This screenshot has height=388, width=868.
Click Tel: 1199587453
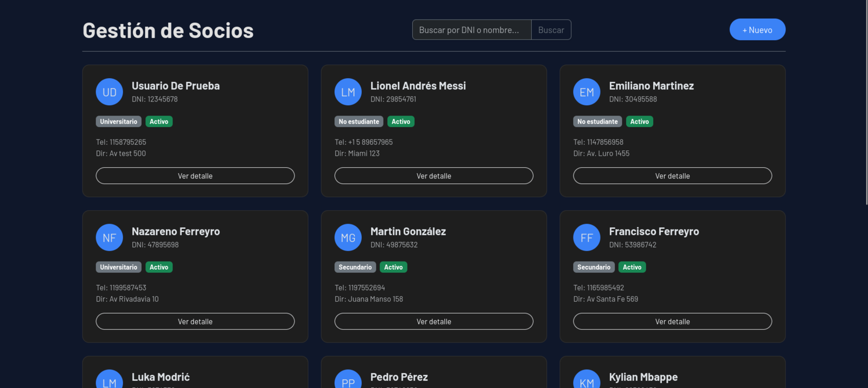(121, 288)
